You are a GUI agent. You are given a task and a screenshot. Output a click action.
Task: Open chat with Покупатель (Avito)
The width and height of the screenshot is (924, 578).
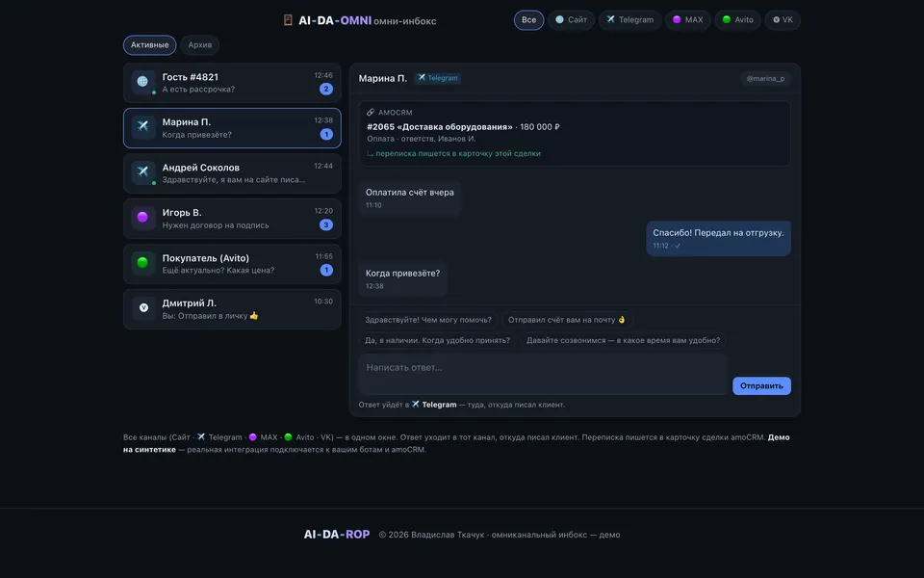232,264
